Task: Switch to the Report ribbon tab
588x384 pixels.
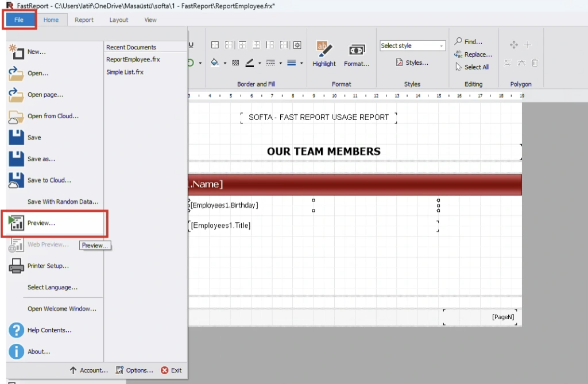Action: tap(84, 20)
